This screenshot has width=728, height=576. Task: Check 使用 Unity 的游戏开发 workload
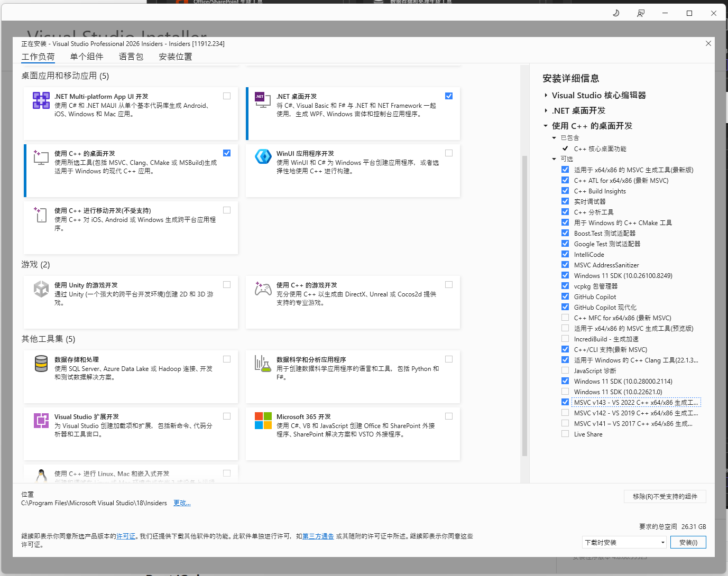227,285
